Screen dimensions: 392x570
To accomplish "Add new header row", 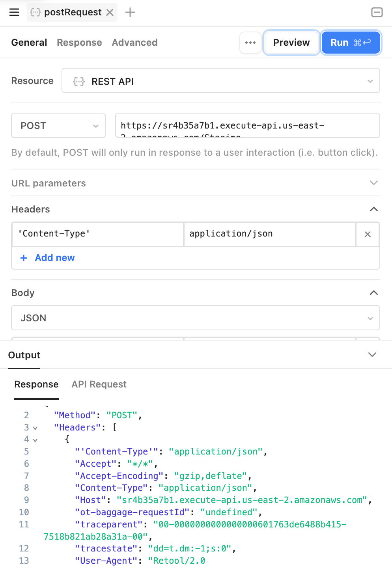I will (47, 258).
